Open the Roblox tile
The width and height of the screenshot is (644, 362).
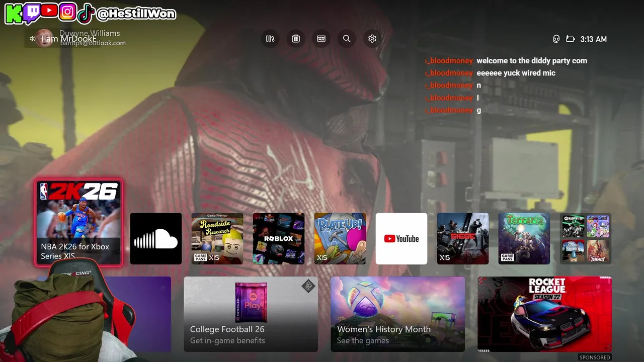279,238
